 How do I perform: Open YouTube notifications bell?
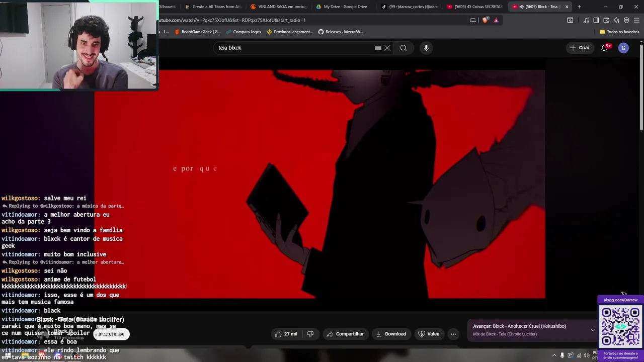pyautogui.click(x=604, y=48)
